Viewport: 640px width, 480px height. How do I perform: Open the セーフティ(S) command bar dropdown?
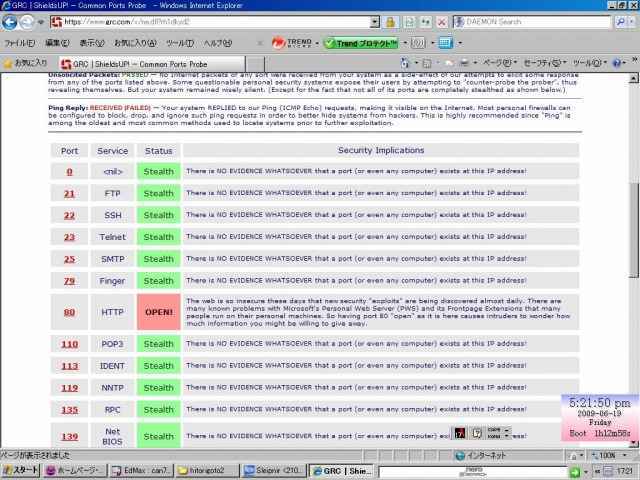[x=545, y=63]
